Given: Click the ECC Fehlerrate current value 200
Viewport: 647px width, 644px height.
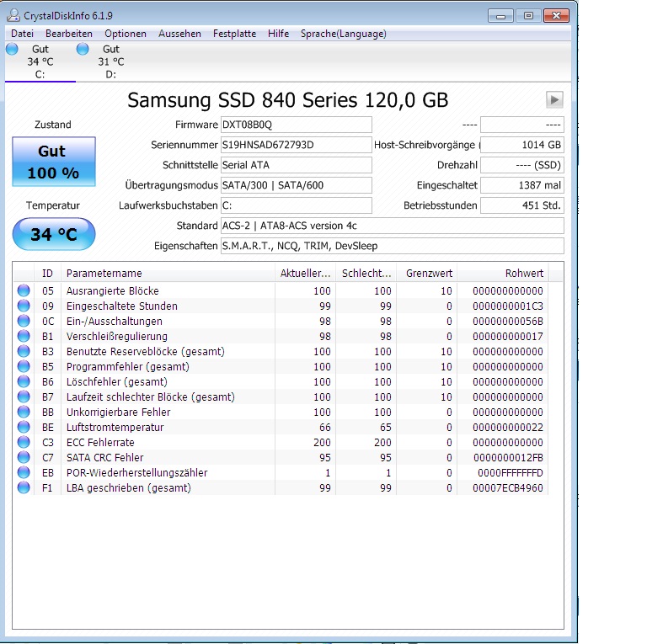Looking at the screenshot, I should coord(322,443).
